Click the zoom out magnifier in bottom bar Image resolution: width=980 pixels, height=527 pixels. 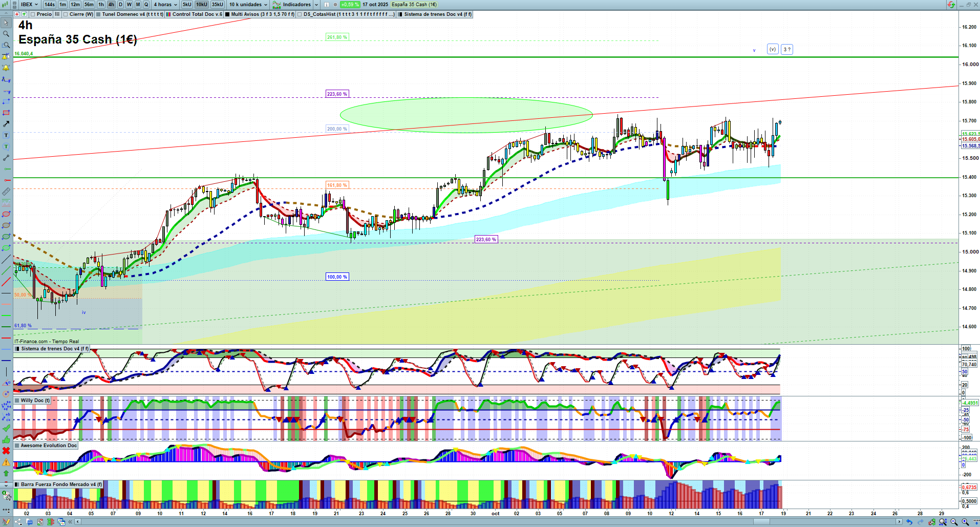(x=954, y=522)
